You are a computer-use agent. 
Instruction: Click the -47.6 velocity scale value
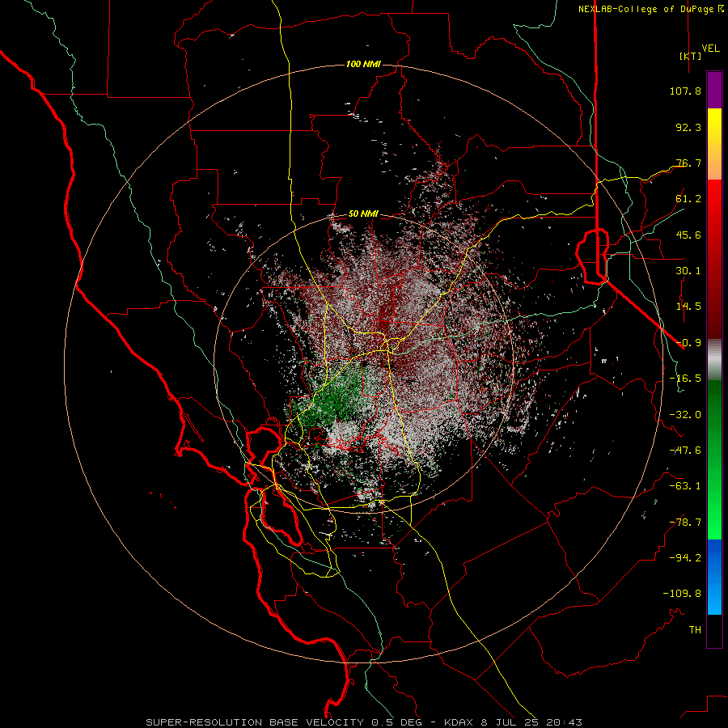(685, 451)
